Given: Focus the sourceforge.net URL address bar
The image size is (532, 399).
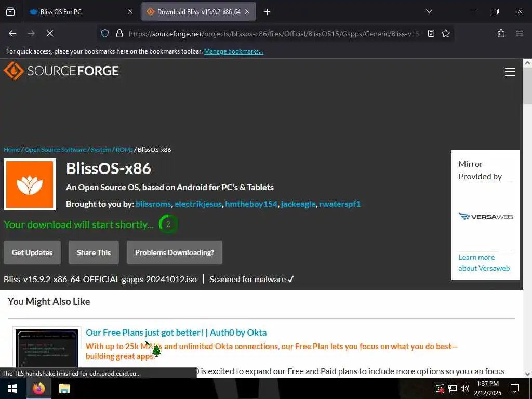Looking at the screenshot, I should 273,34.
